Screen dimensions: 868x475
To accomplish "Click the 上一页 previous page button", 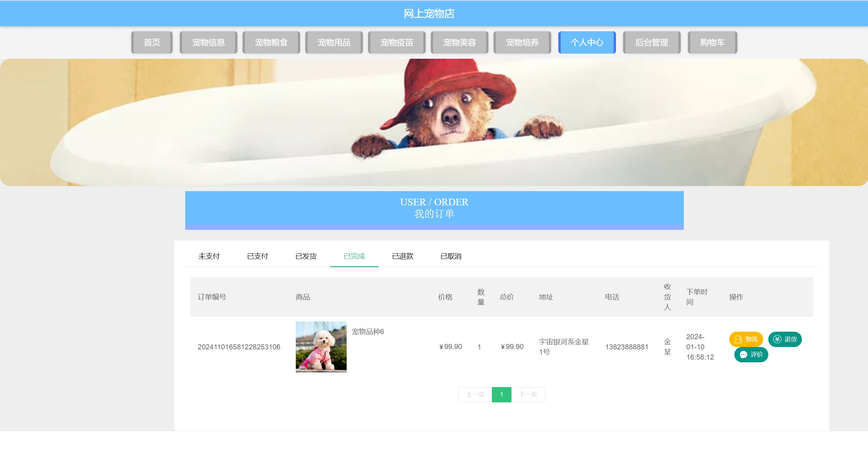I will pos(475,394).
